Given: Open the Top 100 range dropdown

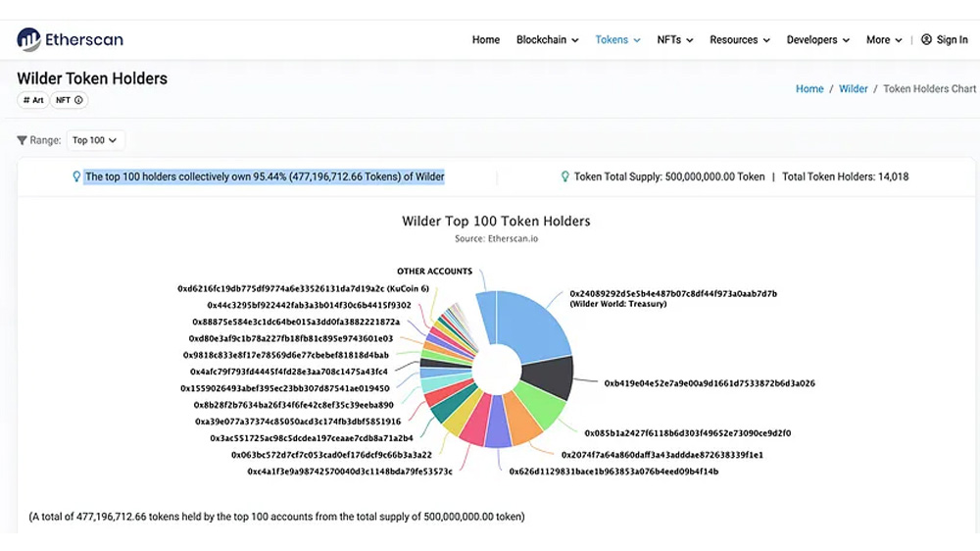Looking at the screenshot, I should [x=95, y=140].
